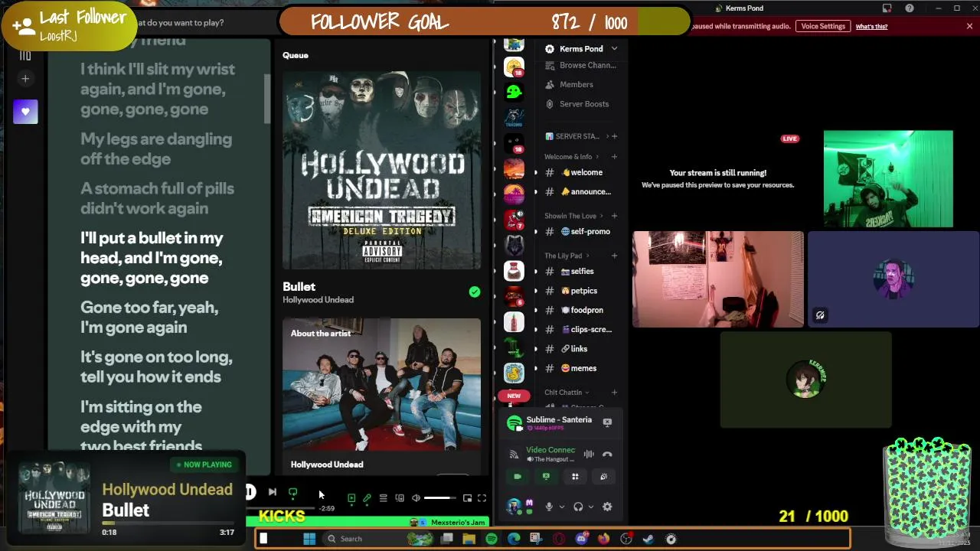Open Discord noise suppression waveform icon
Viewport: 980px width, 551px height.
(589, 454)
